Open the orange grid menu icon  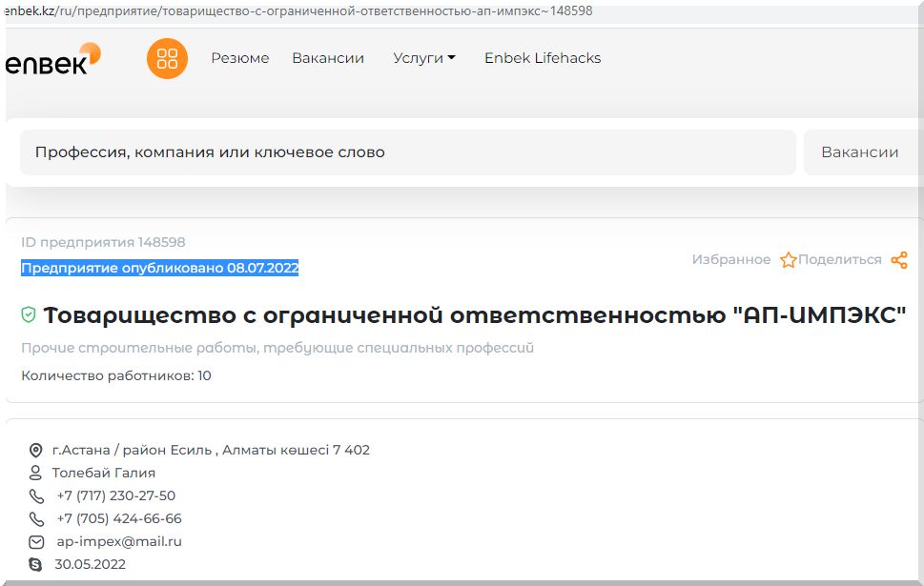(x=168, y=58)
